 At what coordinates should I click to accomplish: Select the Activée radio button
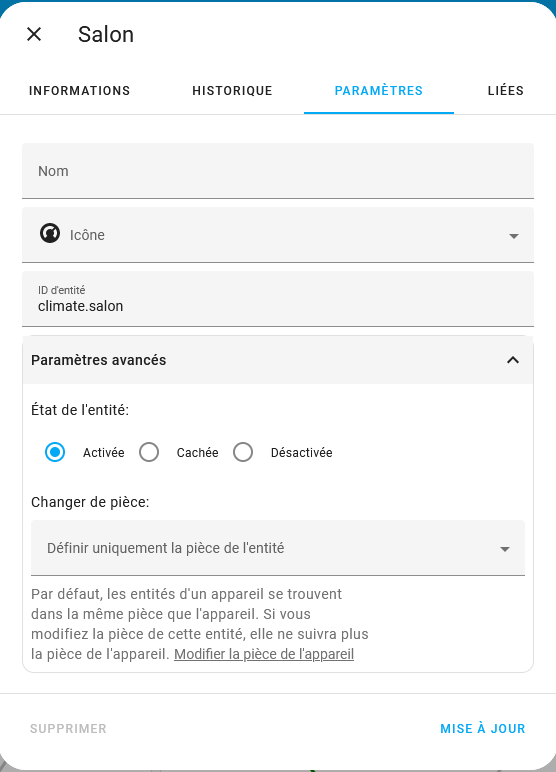[55, 452]
